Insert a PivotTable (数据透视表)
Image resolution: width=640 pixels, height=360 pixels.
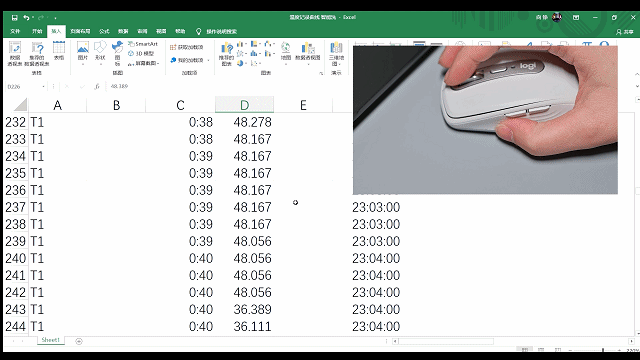point(15,53)
